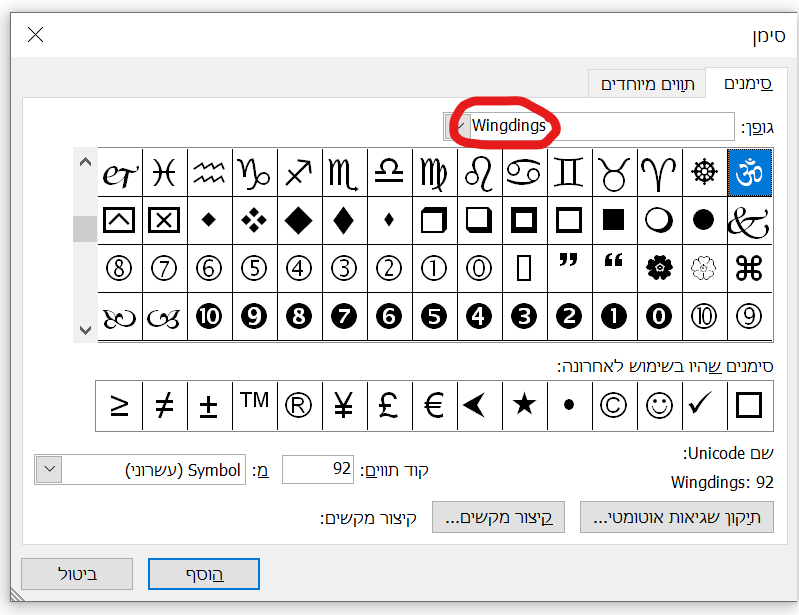This screenshot has width=799, height=615.
Task: Select the crossed box symbol
Action: click(x=164, y=221)
